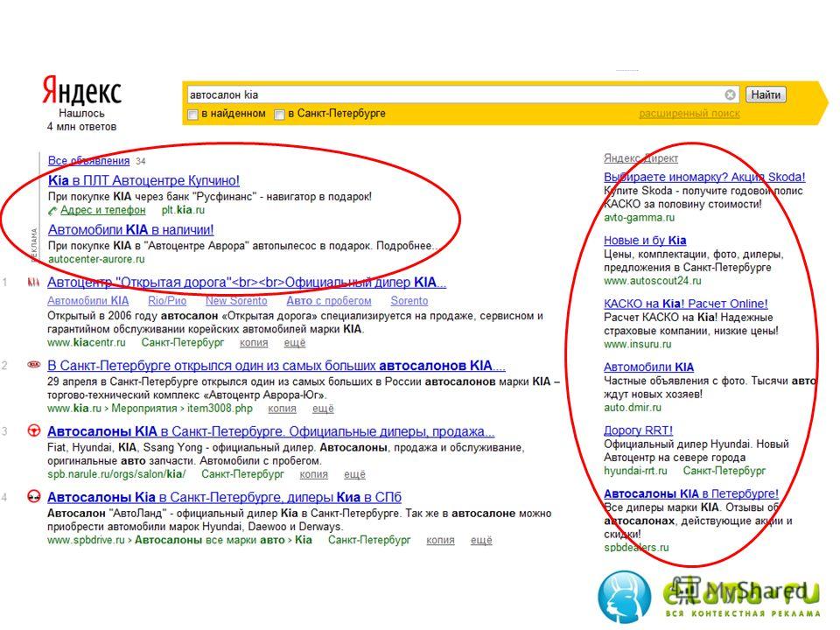Open ad 'Автосалоны KIA в Петербурге!'
Screen dimensions: 840x630
click(691, 493)
